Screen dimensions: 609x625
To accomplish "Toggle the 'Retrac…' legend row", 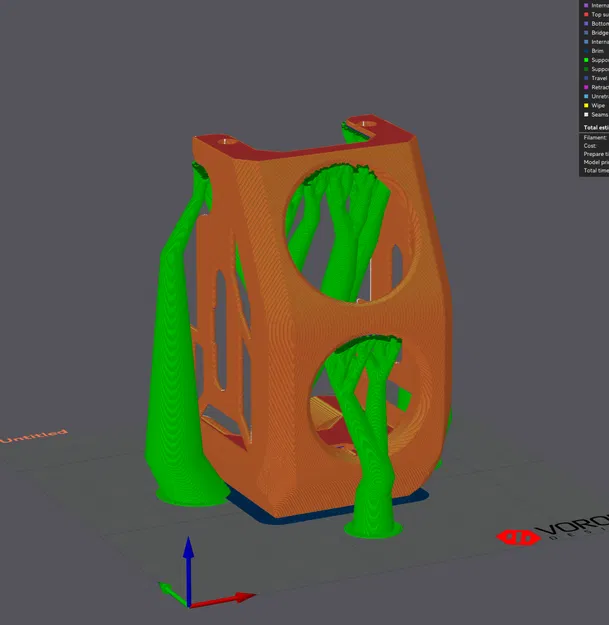I will click(x=596, y=87).
